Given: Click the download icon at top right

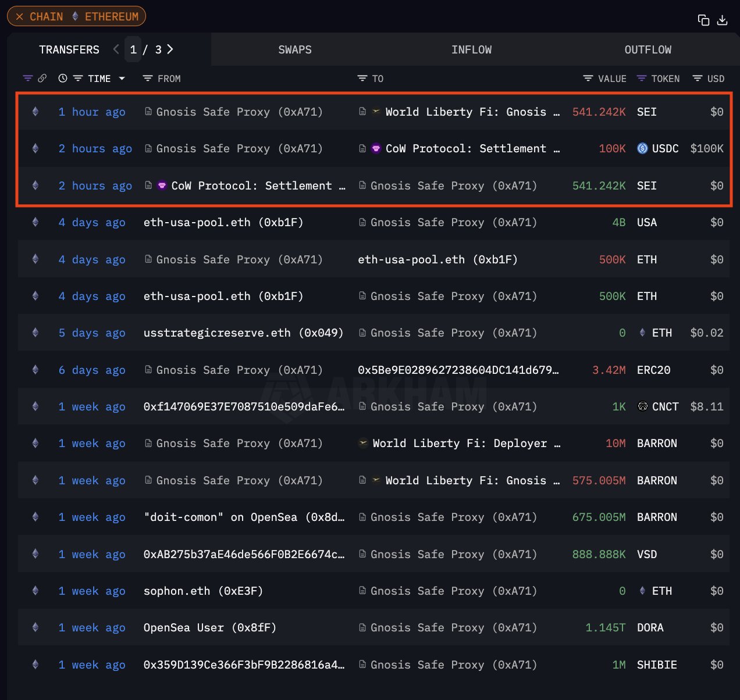Looking at the screenshot, I should [x=722, y=20].
